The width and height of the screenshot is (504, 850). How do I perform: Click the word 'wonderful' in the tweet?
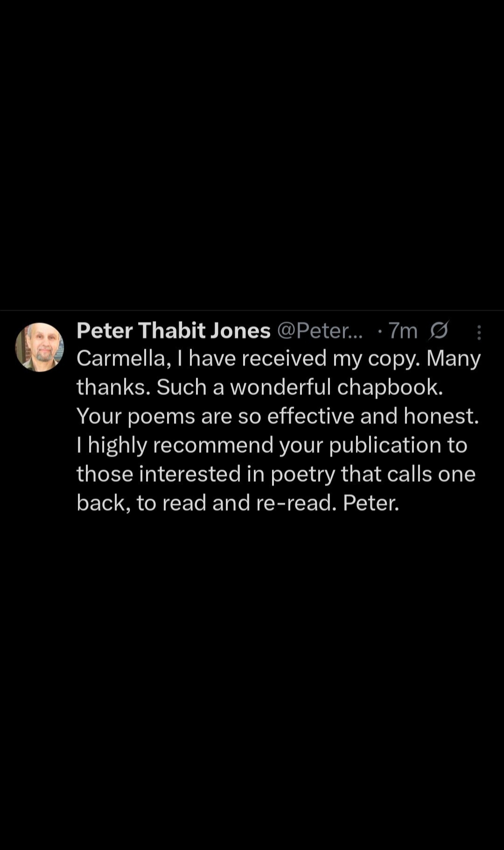pyautogui.click(x=280, y=387)
